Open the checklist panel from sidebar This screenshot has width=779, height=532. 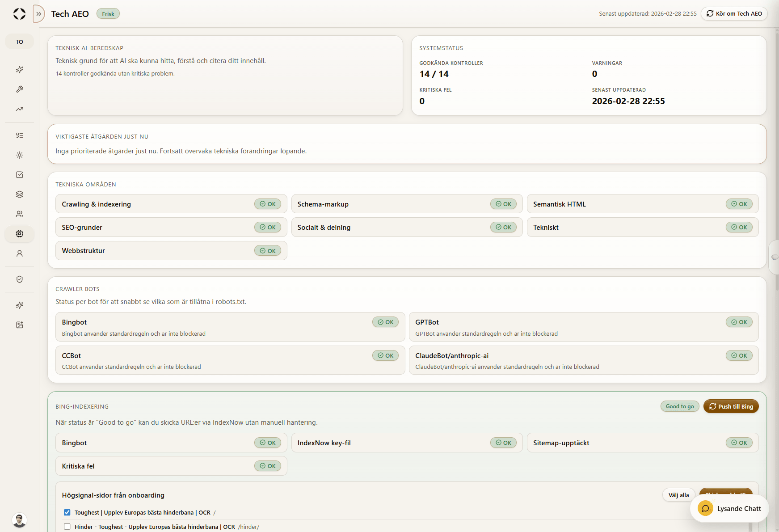pyautogui.click(x=19, y=135)
